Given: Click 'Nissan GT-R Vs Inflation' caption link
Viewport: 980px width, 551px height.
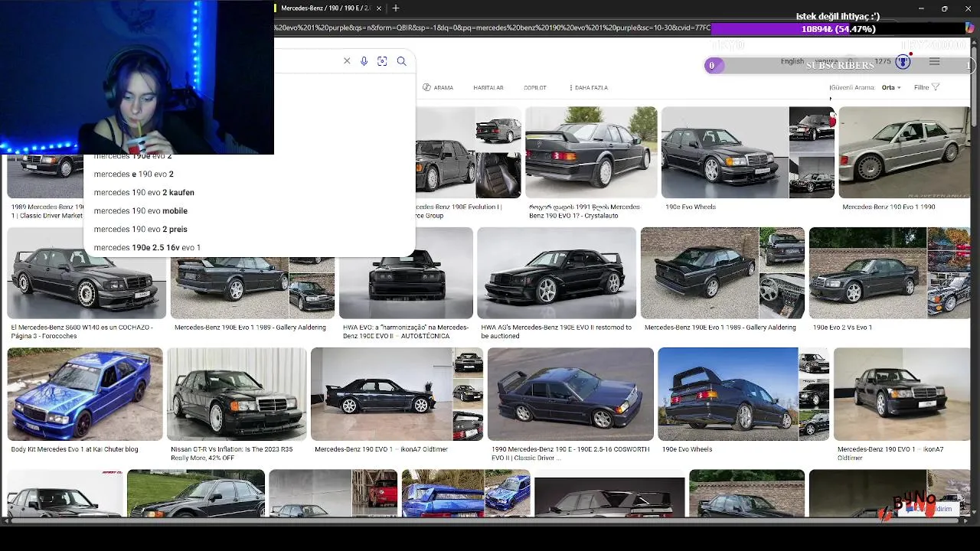Looking at the screenshot, I should tap(231, 453).
